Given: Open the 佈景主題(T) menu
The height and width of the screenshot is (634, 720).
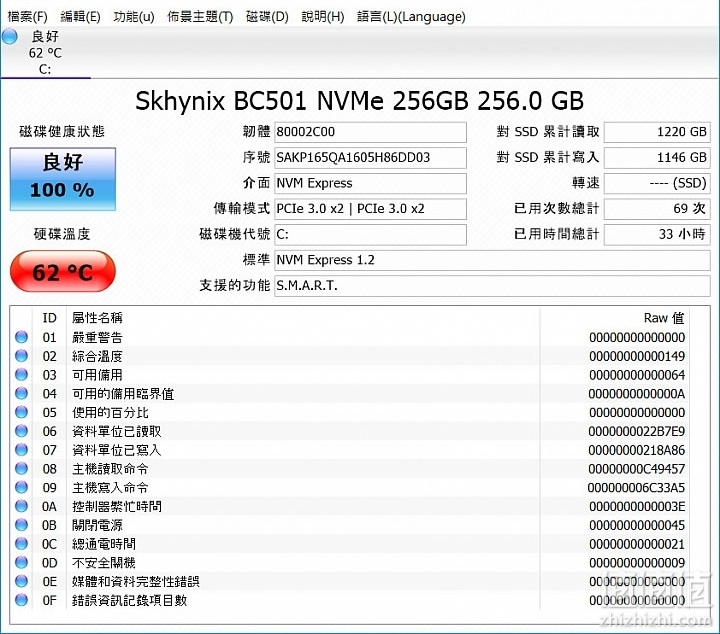Looking at the screenshot, I should click(x=200, y=17).
